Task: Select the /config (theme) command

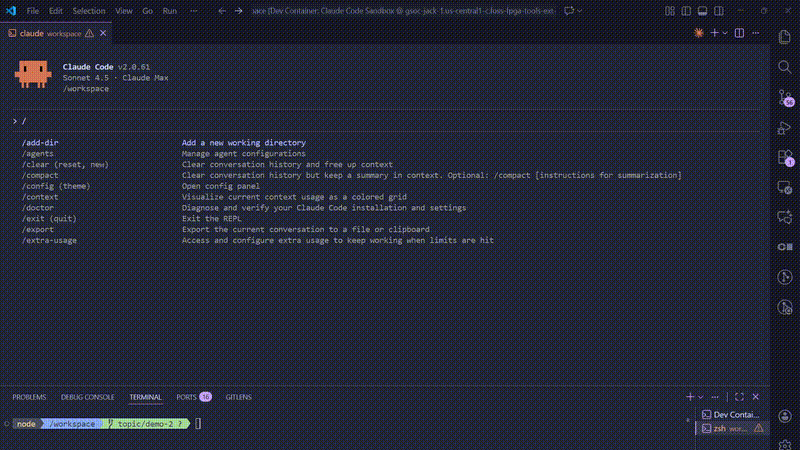Action: tap(387, 186)
